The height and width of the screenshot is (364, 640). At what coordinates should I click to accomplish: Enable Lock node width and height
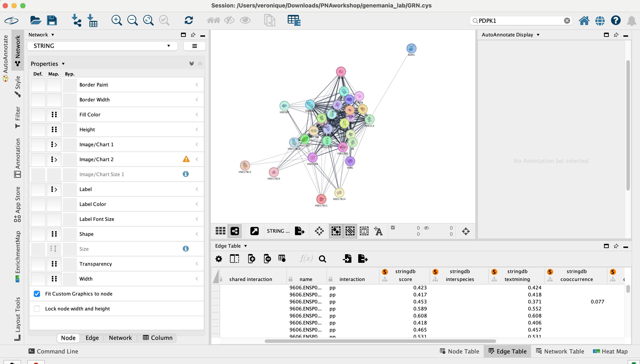pos(37,309)
